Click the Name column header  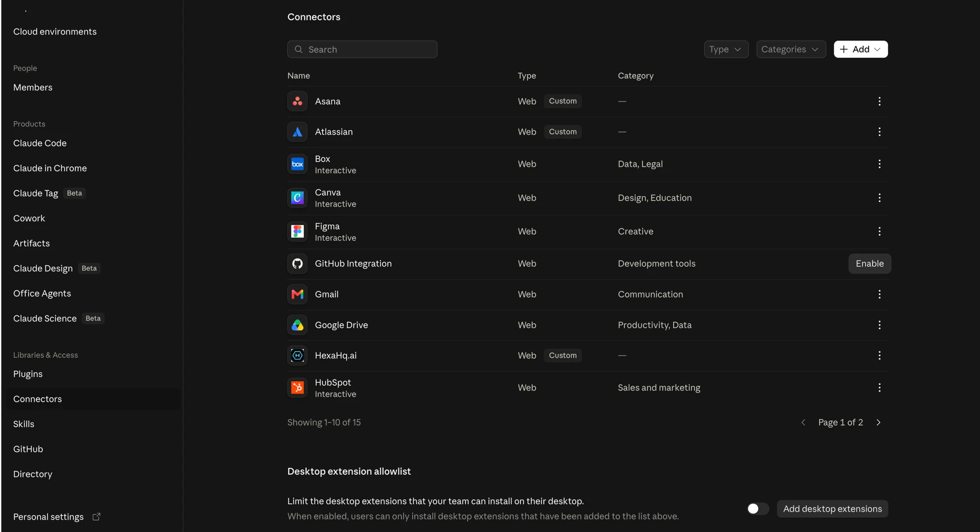pyautogui.click(x=298, y=76)
